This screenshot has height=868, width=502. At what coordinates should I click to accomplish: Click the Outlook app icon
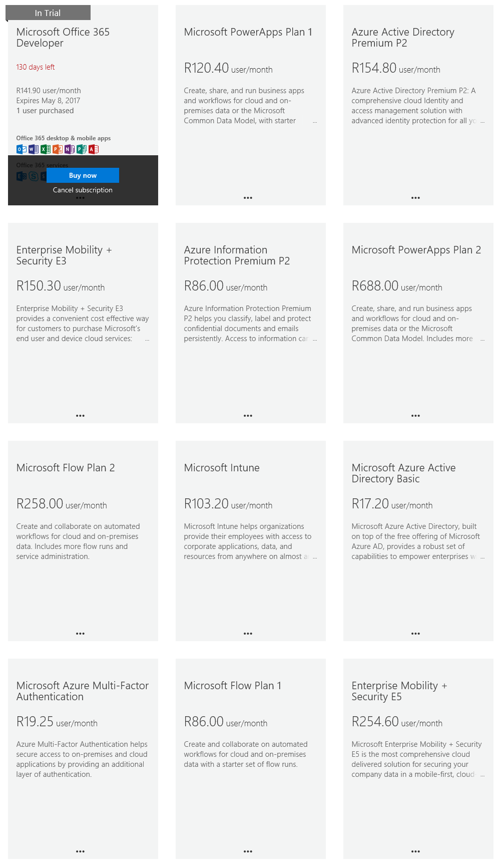[21, 149]
